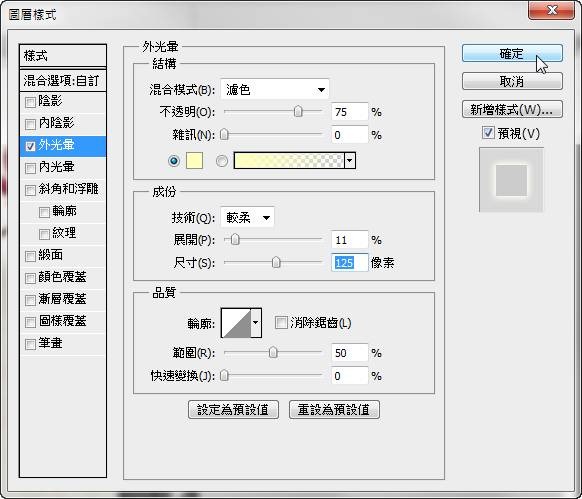Screen dimensions: 582x499
Task: Click the 範圍 value field 50
Action: [x=349, y=353]
